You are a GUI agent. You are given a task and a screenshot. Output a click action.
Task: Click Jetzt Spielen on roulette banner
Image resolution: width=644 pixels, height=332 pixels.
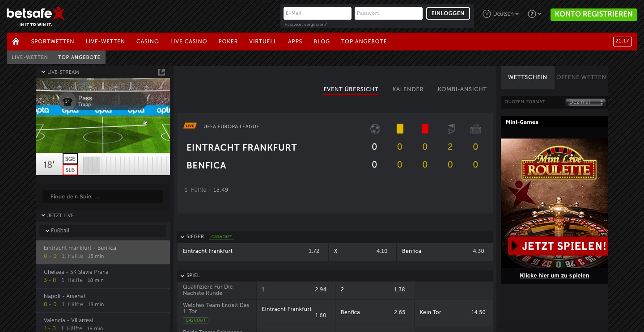point(558,246)
